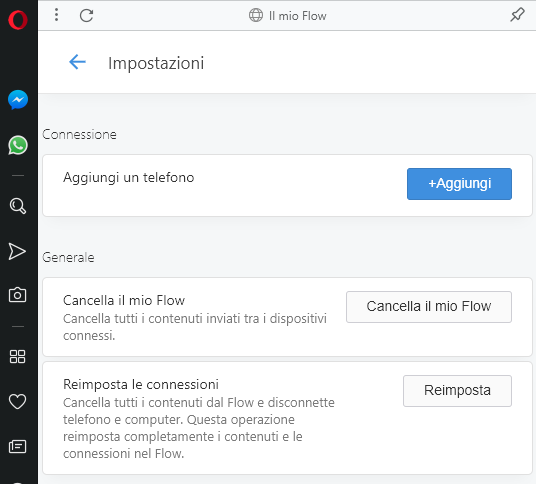Open Facebook Messenger in the sidebar
Screen dimensions: 536x484
tap(18, 100)
